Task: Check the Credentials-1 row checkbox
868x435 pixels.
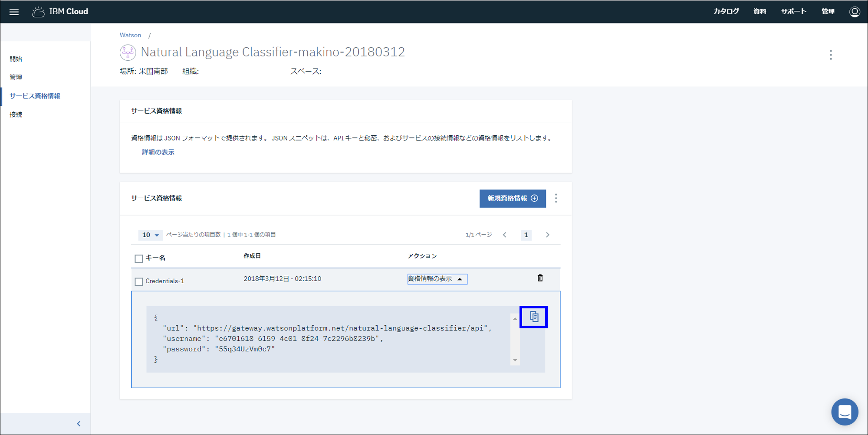Action: 139,281
